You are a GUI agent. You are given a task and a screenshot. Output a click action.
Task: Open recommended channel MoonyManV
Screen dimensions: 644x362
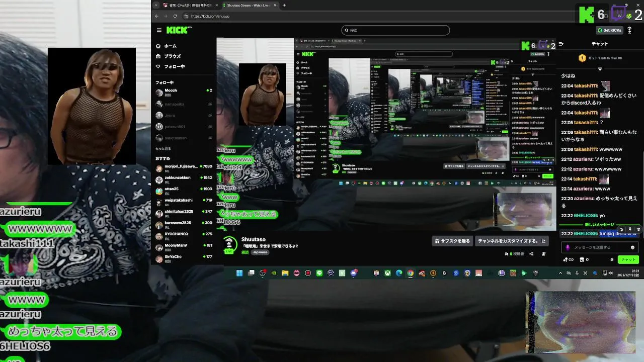(184, 247)
